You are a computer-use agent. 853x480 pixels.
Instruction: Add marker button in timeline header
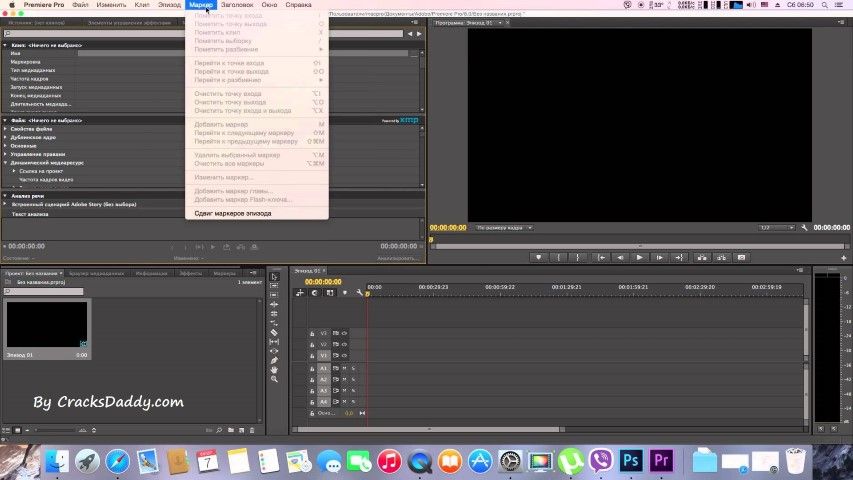point(344,293)
